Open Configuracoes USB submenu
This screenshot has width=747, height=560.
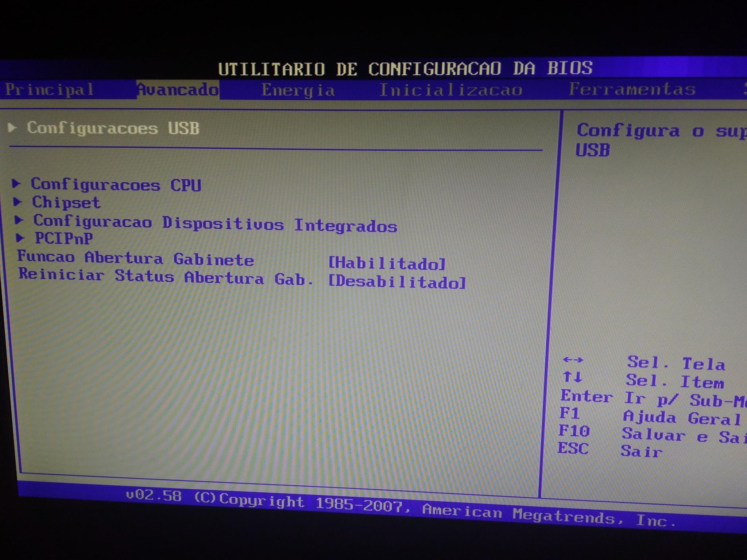[113, 128]
